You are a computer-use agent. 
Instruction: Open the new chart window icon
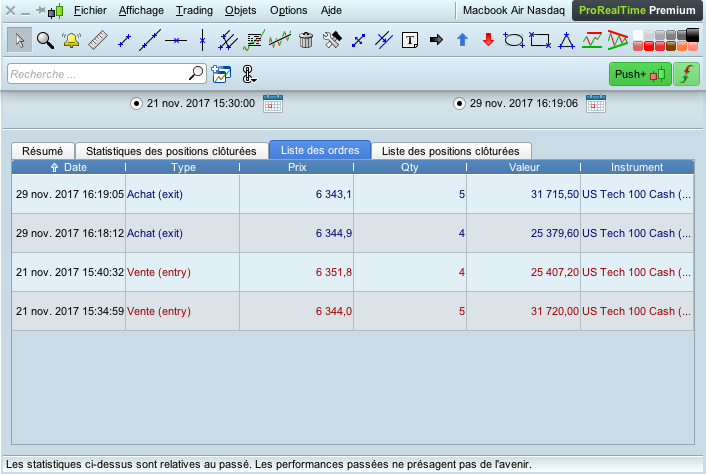click(221, 74)
